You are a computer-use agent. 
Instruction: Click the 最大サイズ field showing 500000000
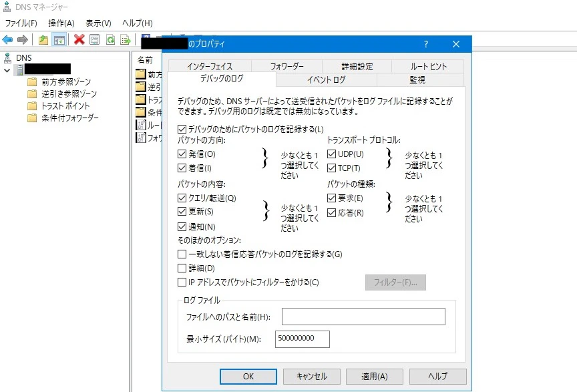(303, 339)
